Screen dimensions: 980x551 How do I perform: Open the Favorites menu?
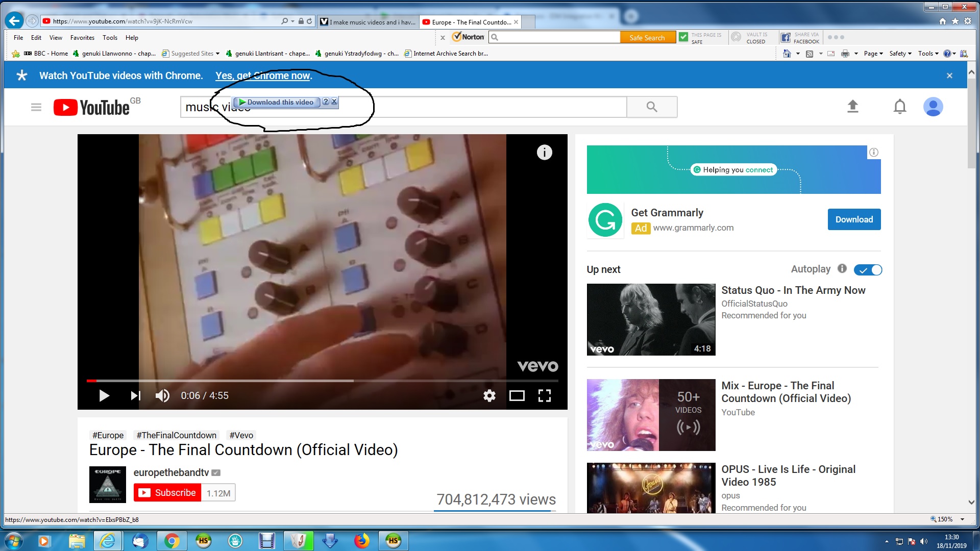coord(82,38)
